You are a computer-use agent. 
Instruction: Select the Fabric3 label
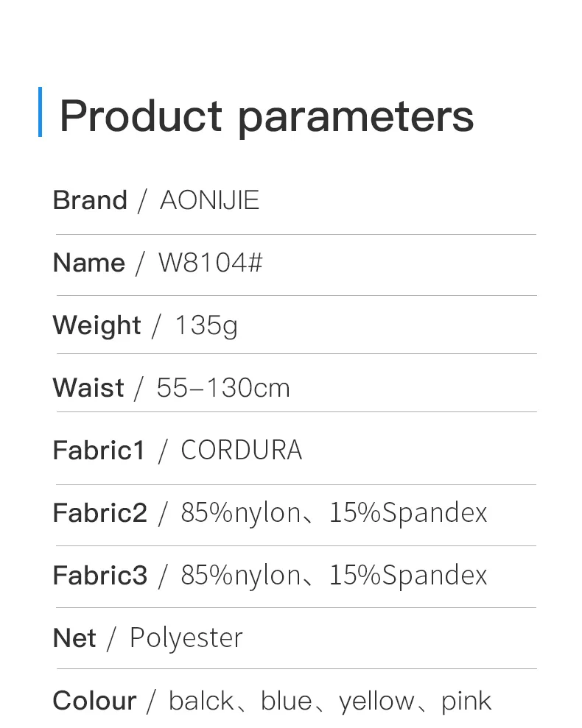(x=100, y=575)
